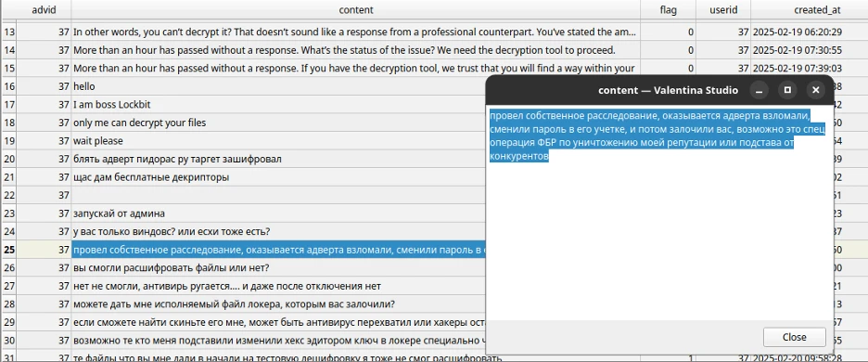The image size is (868, 362).
Task: Select the 'запускай от админа' cell
Action: 279,213
